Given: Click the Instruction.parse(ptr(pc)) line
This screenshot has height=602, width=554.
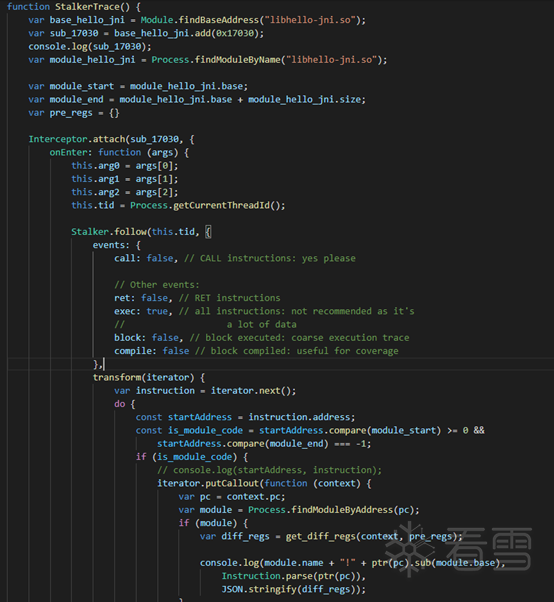Looking at the screenshot, I should 293,576.
